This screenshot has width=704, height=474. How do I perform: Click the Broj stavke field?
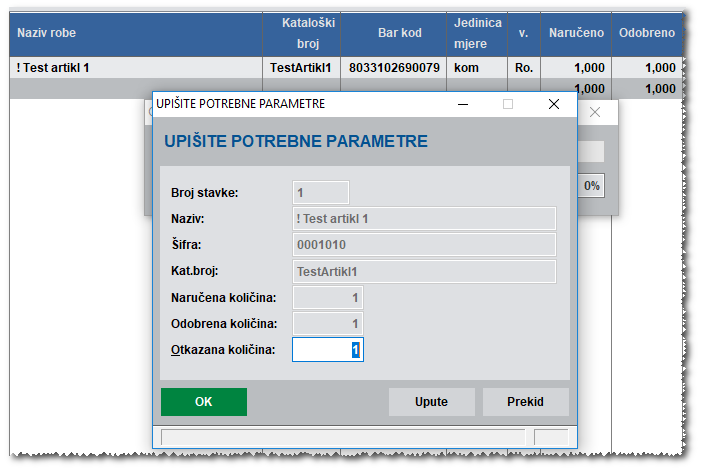tap(320, 192)
